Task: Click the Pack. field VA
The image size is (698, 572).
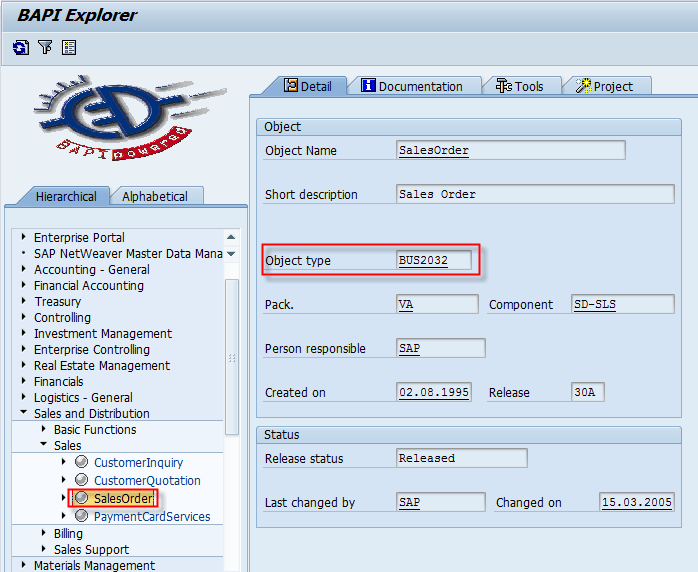Action: pyautogui.click(x=437, y=304)
